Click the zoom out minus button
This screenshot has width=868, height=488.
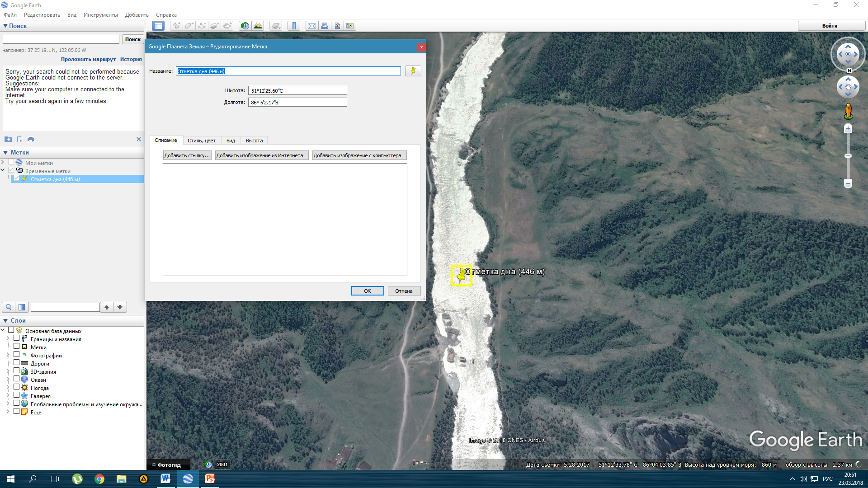tap(848, 183)
